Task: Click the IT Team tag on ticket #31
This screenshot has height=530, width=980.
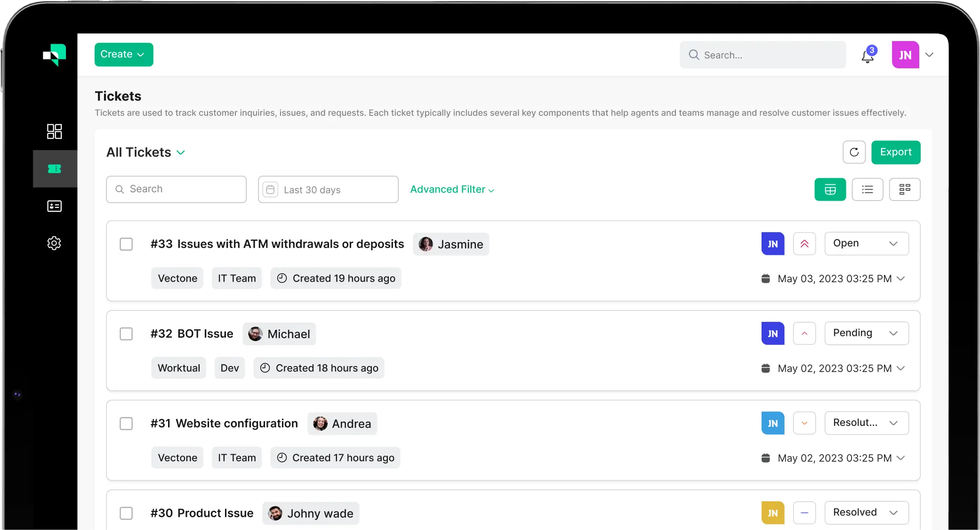Action: pos(237,457)
